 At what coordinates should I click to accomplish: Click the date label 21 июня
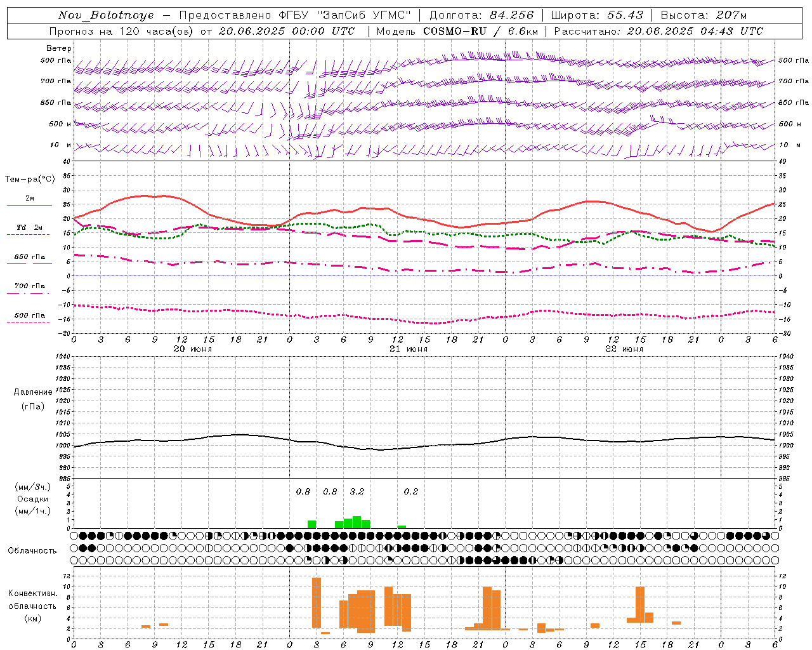(409, 348)
